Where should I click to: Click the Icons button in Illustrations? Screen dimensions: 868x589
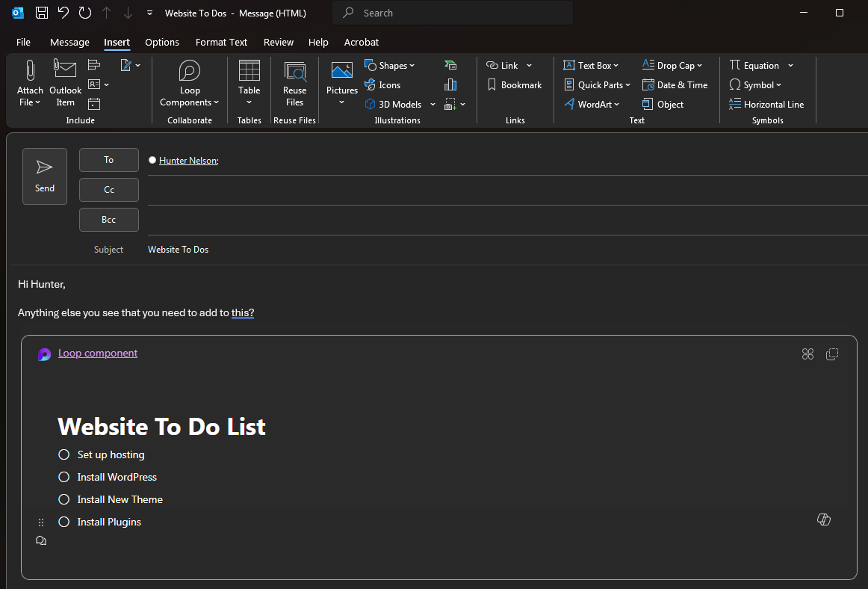coord(382,85)
